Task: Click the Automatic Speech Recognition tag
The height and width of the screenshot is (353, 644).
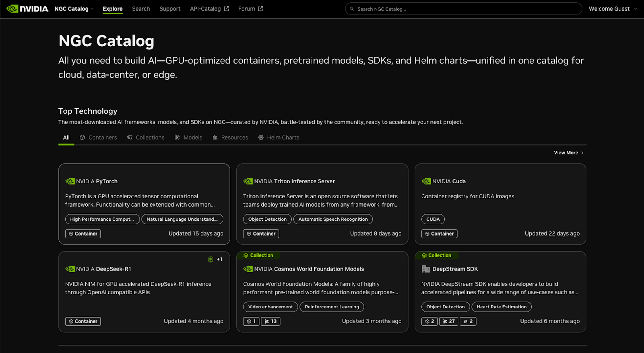Action: [x=333, y=219]
